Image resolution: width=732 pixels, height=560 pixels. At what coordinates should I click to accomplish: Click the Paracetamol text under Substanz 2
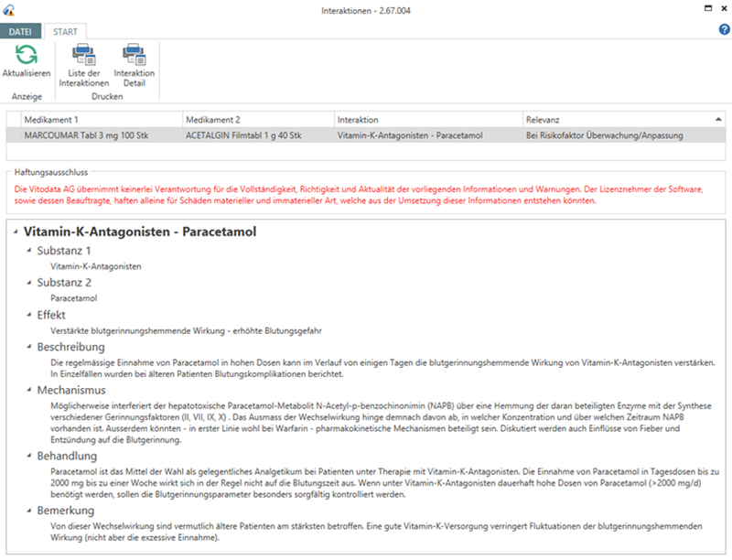(x=74, y=298)
